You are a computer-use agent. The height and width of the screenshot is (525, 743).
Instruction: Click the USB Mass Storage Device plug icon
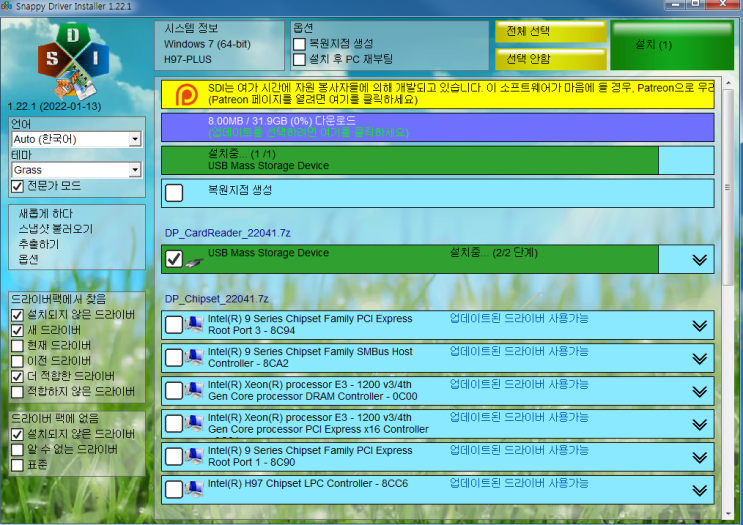[194, 262]
